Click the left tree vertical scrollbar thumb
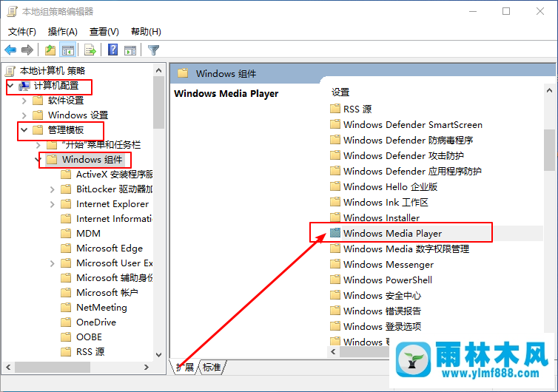The image size is (558, 392). click(158, 103)
